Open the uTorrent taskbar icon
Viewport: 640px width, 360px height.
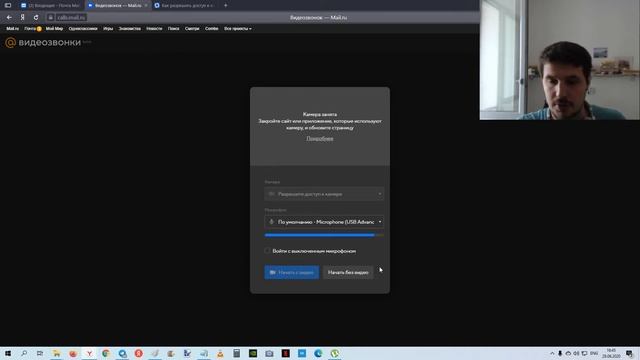click(335, 353)
